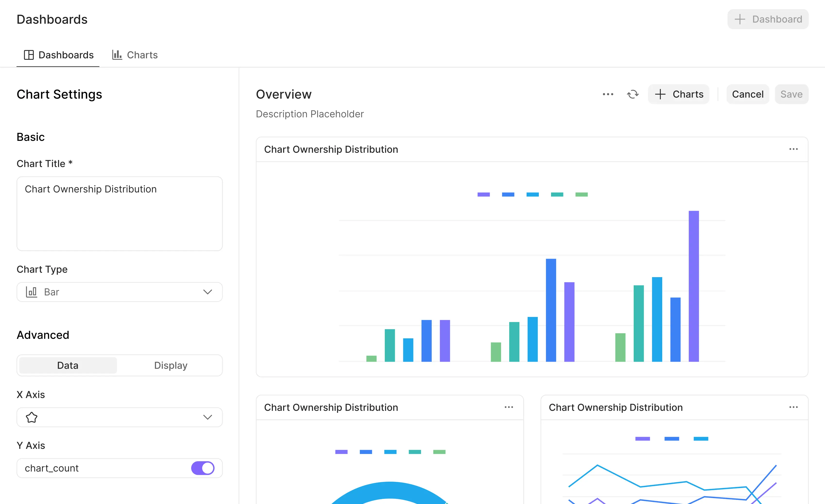Open the Bar chart type combo box
This screenshot has height=504, width=825.
tap(120, 292)
